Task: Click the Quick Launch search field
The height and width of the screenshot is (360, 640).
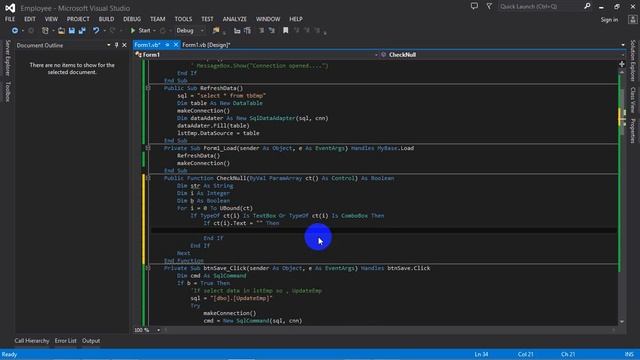Action: point(540,7)
